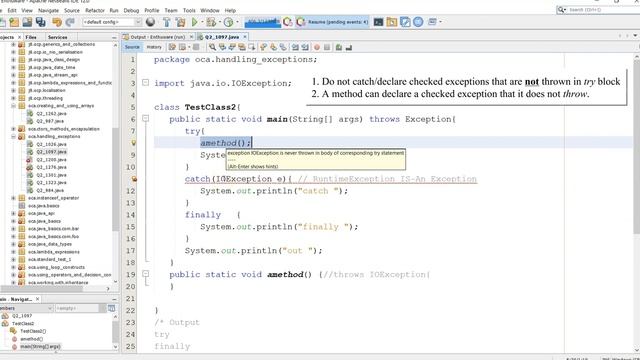Click the Navigator filter icon beside empty field

pos(111,308)
